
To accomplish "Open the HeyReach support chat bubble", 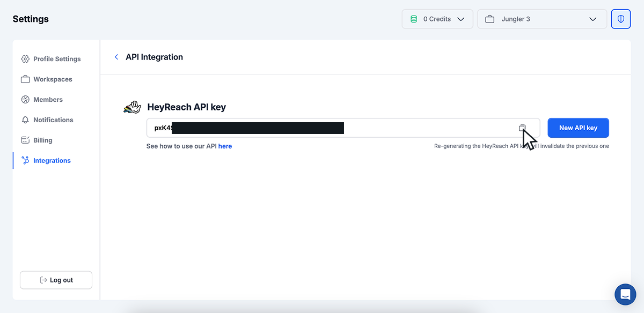I will pyautogui.click(x=625, y=294).
